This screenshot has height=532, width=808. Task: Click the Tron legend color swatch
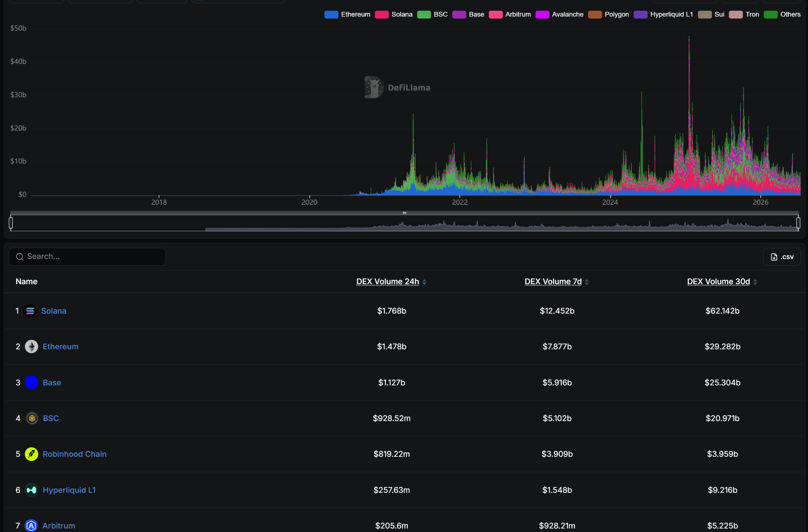click(x=736, y=14)
